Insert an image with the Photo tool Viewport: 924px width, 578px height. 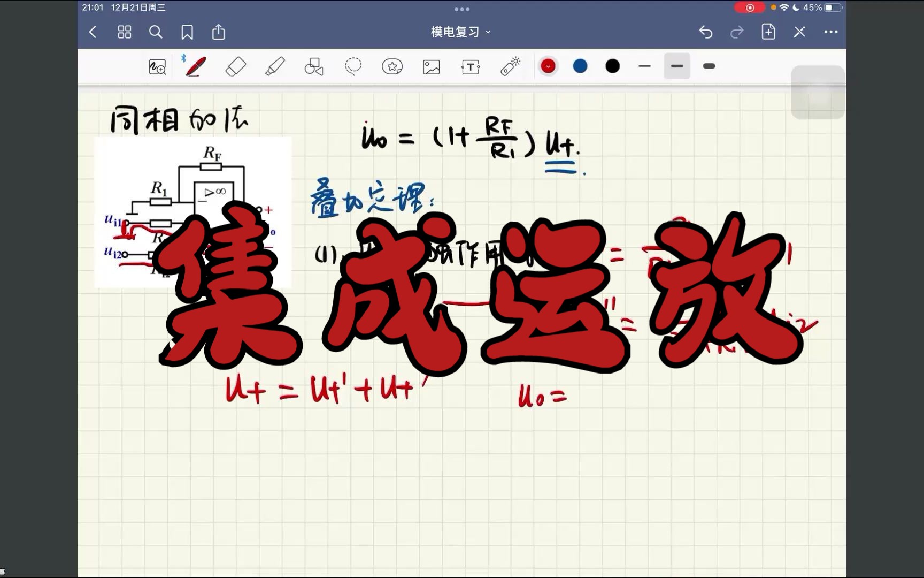click(431, 66)
